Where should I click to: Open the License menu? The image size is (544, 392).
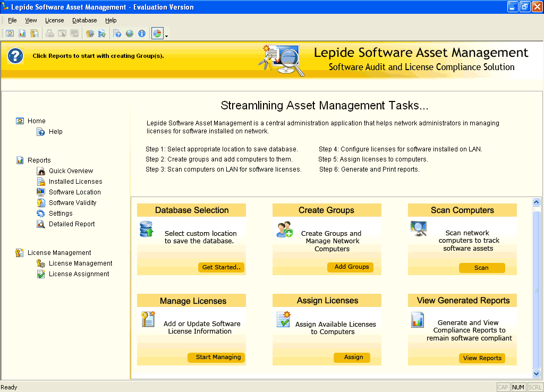(54, 20)
